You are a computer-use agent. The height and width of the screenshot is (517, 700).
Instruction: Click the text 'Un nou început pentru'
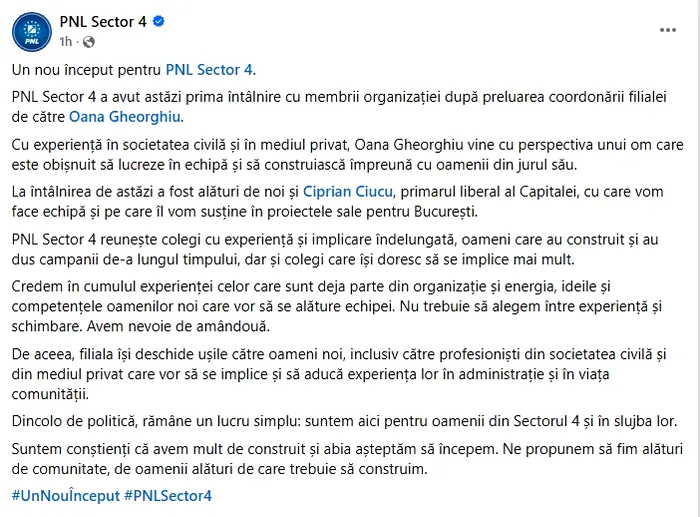[86, 70]
